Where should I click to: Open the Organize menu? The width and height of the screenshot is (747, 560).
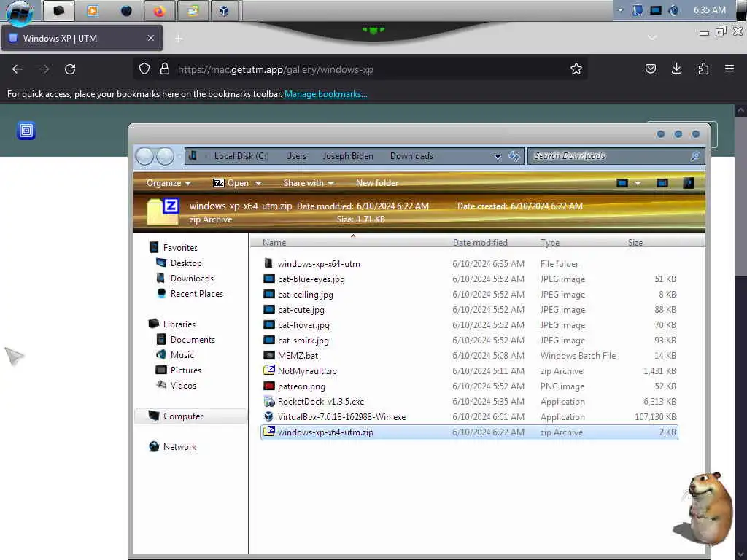(x=169, y=183)
